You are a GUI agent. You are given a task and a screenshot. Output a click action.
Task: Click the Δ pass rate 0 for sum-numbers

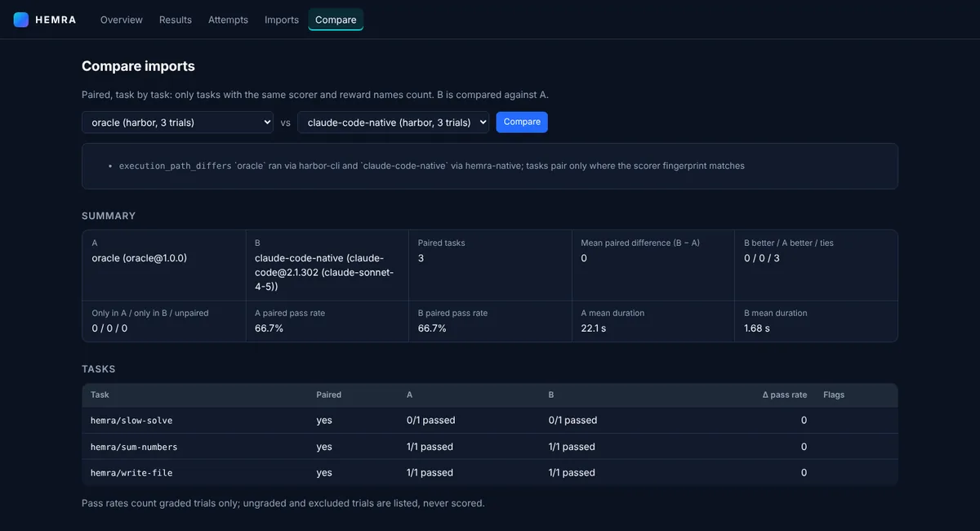click(804, 447)
